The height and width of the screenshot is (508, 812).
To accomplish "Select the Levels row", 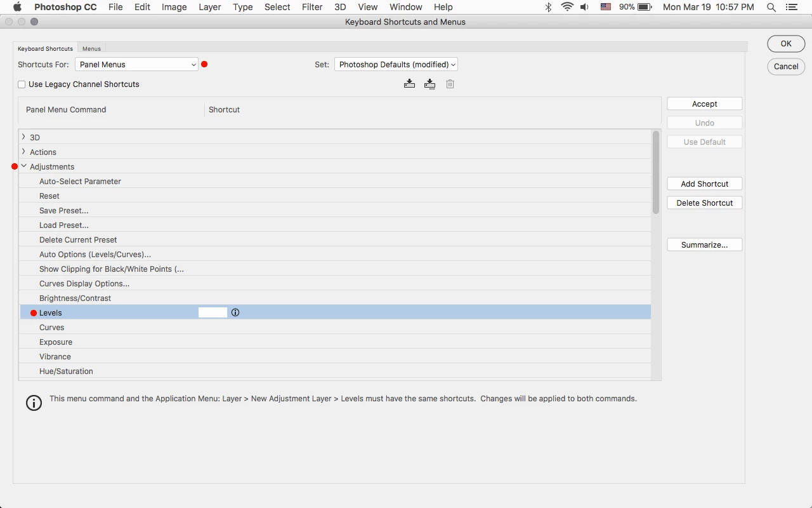I will (x=335, y=312).
